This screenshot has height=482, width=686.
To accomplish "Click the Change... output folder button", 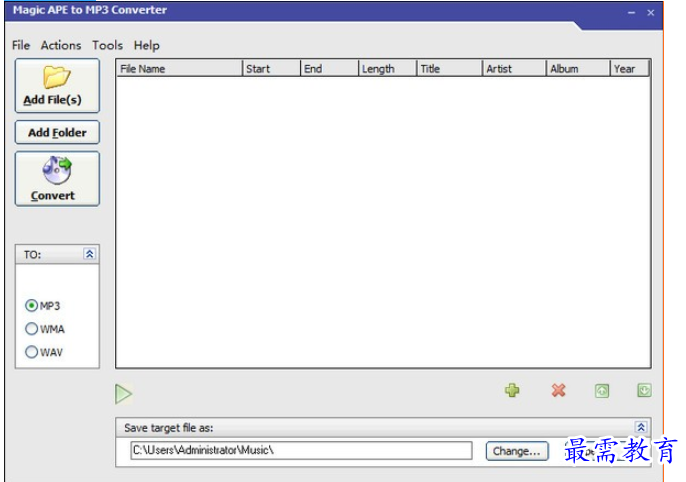I will (517, 451).
